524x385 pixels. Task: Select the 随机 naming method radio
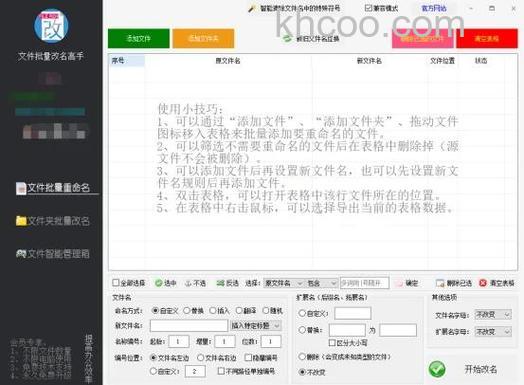[266, 310]
